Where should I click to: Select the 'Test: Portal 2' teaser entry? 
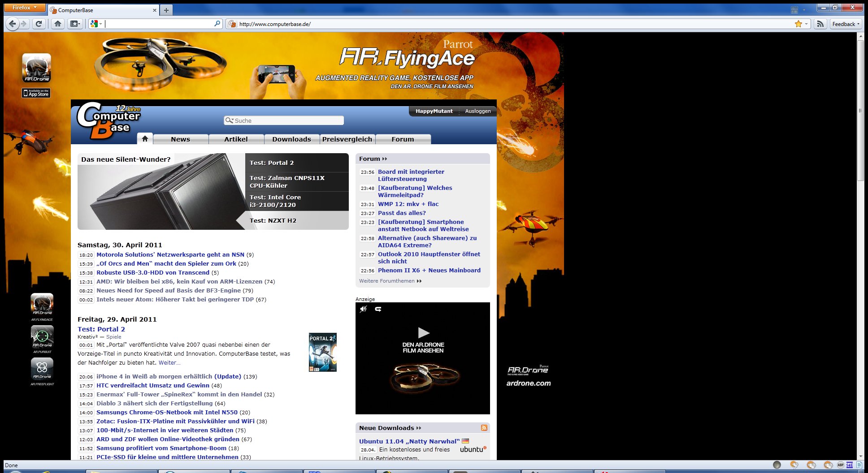click(x=297, y=163)
